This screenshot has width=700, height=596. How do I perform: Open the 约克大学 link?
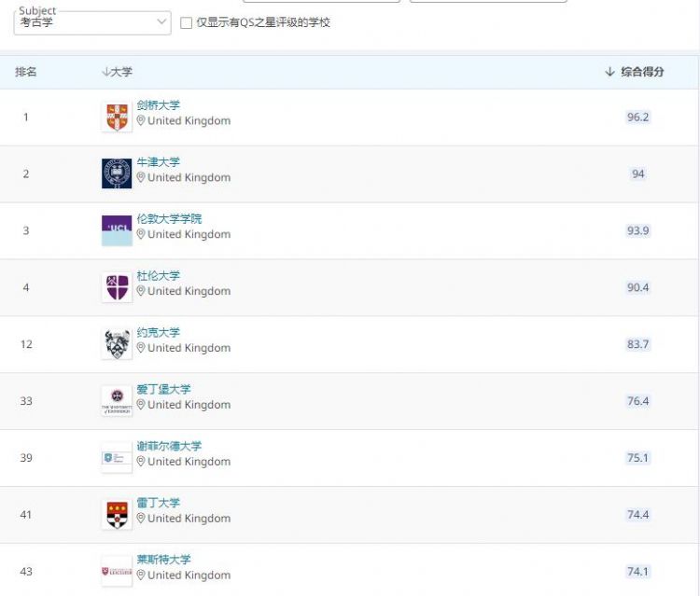(x=159, y=332)
